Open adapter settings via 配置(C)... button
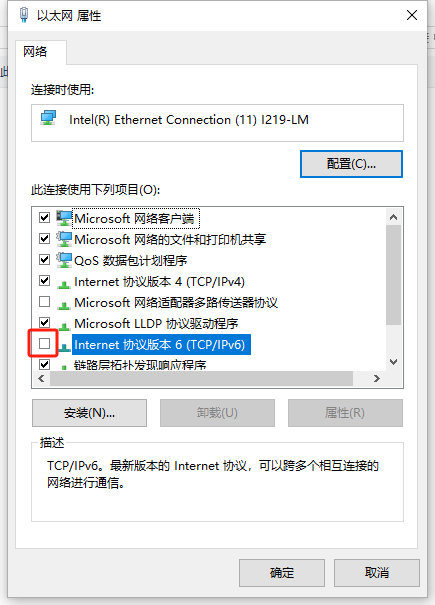Screen dimensions: 435x605 coord(351,164)
